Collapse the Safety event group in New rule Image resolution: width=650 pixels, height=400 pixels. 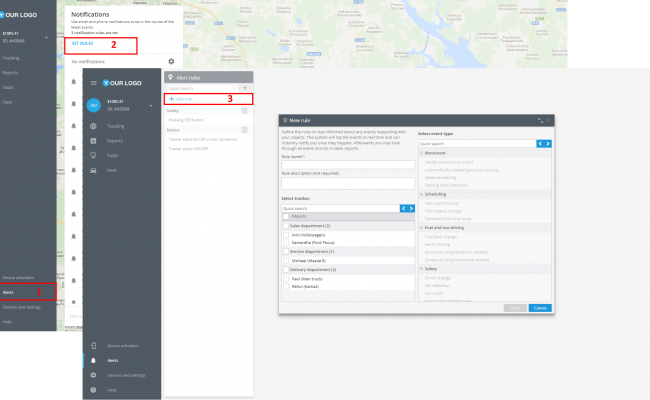coord(422,269)
